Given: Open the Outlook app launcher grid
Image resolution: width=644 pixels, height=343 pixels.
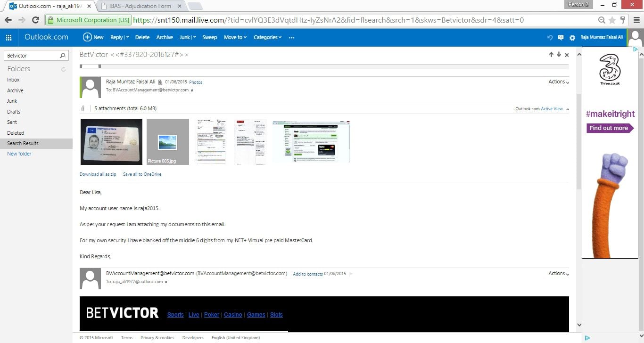Looking at the screenshot, I should click(x=8, y=37).
